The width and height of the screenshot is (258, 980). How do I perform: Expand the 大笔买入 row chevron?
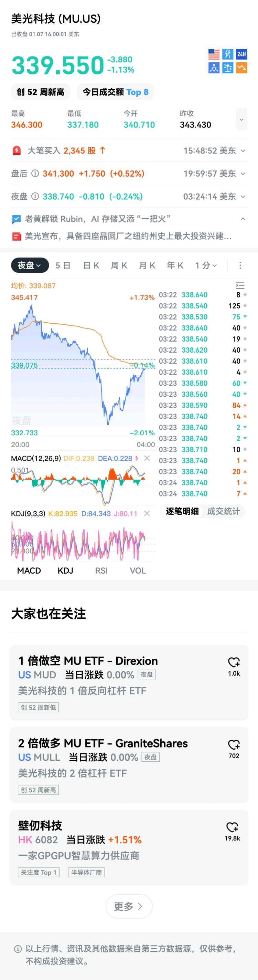243,151
